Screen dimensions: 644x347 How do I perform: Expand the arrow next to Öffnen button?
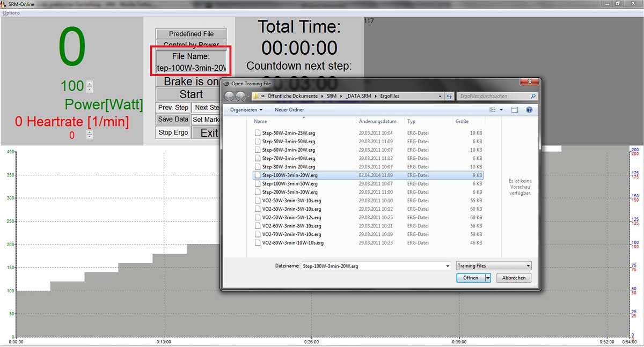tap(488, 278)
